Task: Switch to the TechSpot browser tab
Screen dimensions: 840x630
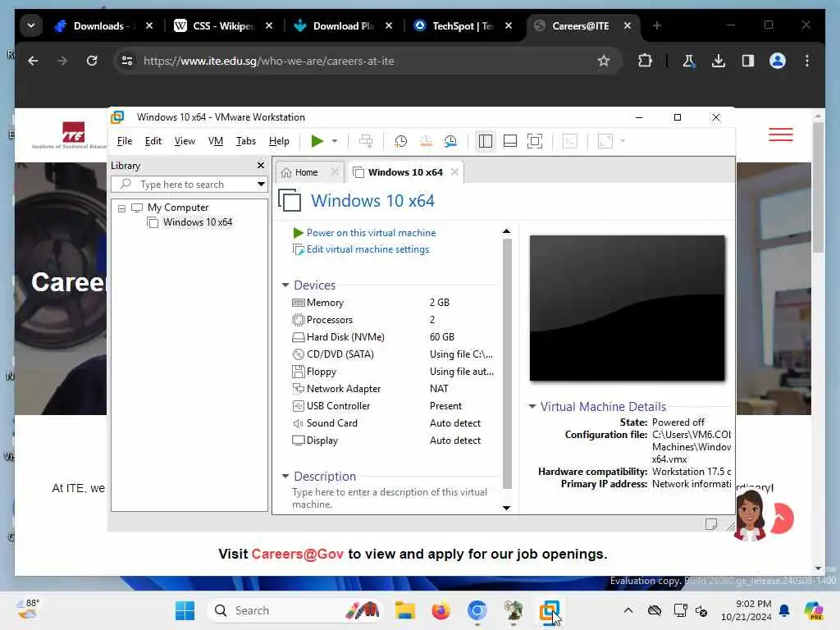Action: click(463, 25)
